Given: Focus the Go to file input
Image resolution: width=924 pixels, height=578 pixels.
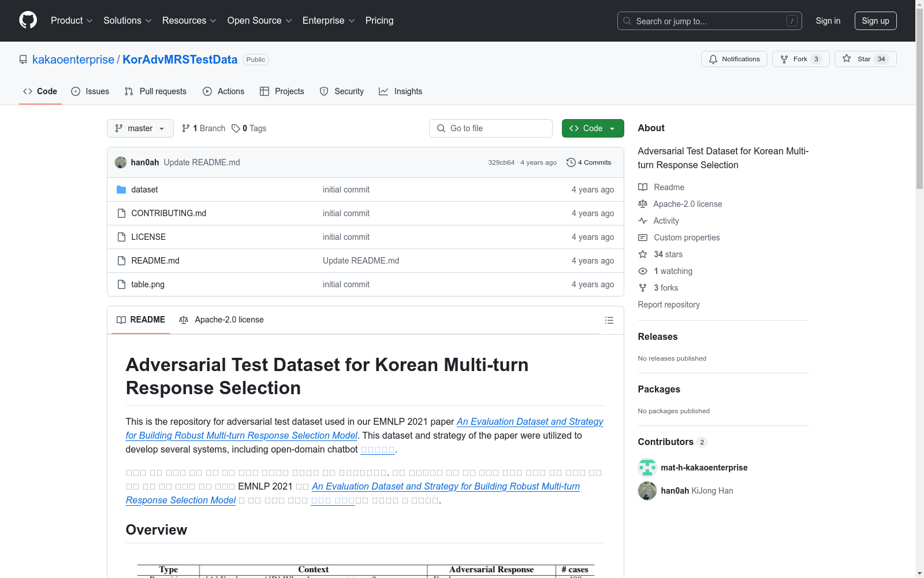Looking at the screenshot, I should (491, 128).
